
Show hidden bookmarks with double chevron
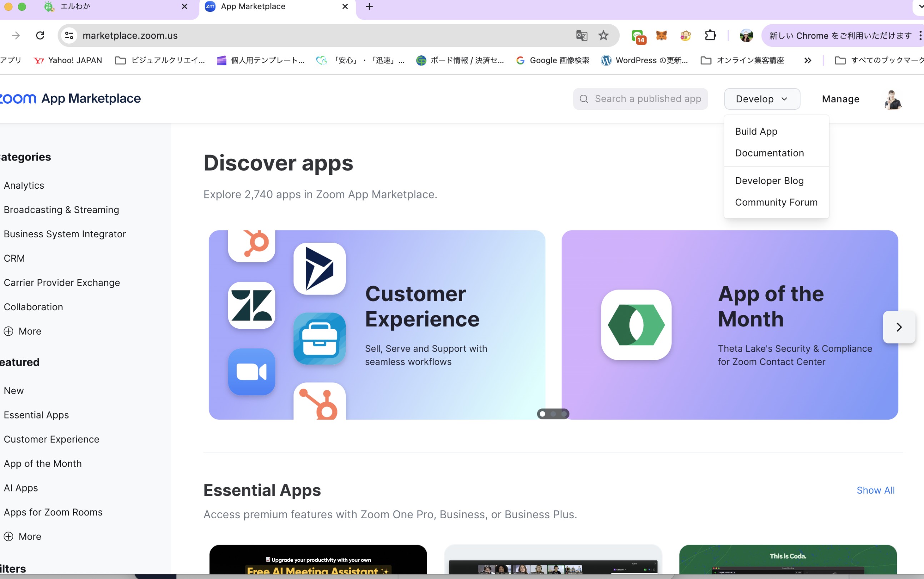[808, 60]
